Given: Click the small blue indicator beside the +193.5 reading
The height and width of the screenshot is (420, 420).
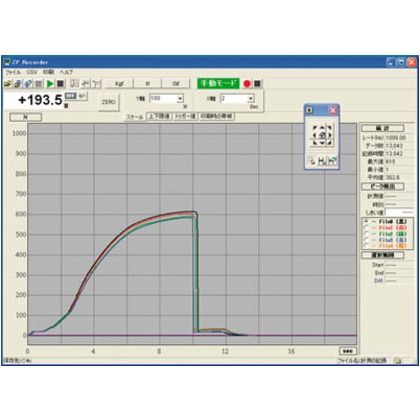Looking at the screenshot, I should (x=71, y=96).
